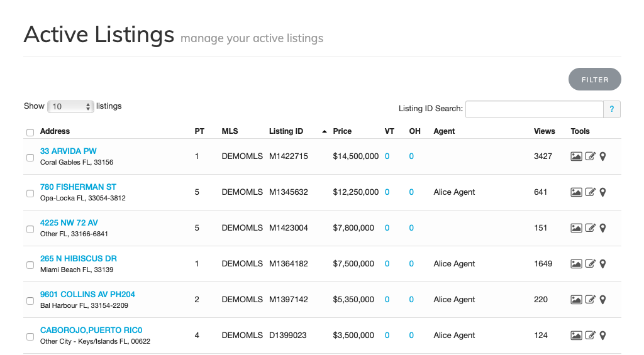Open photos icon for 265 N HIBISCUS DR
The image size is (644, 355).
576,264
